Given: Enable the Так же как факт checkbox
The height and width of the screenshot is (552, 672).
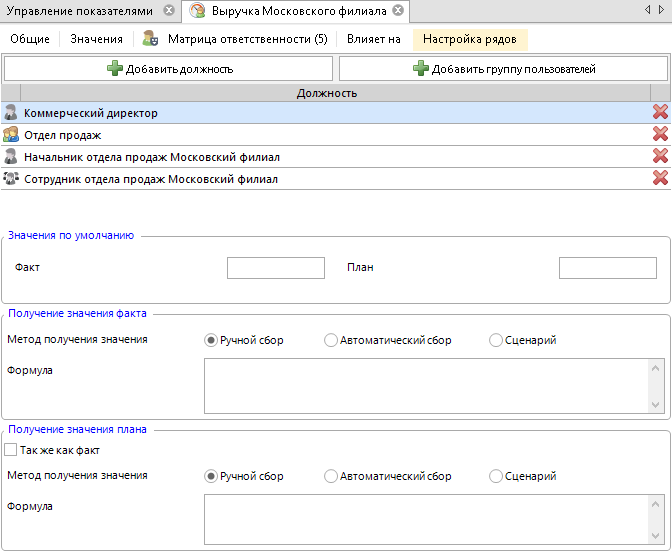Looking at the screenshot, I should click(x=12, y=450).
